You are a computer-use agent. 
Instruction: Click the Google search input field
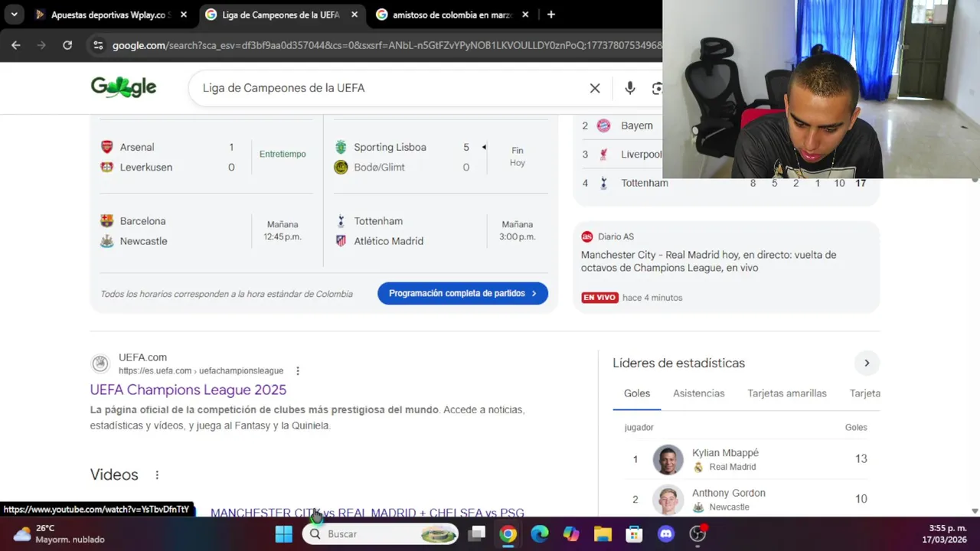click(390, 88)
